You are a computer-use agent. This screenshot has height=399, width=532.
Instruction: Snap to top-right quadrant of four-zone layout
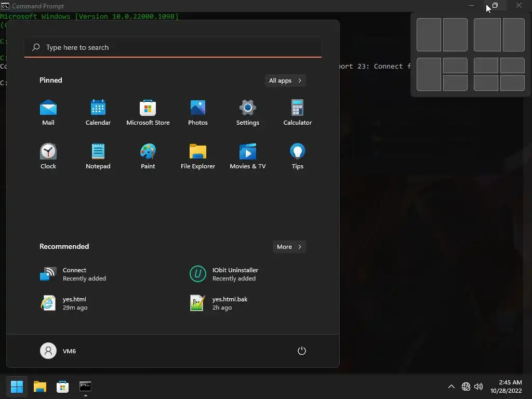512,65
